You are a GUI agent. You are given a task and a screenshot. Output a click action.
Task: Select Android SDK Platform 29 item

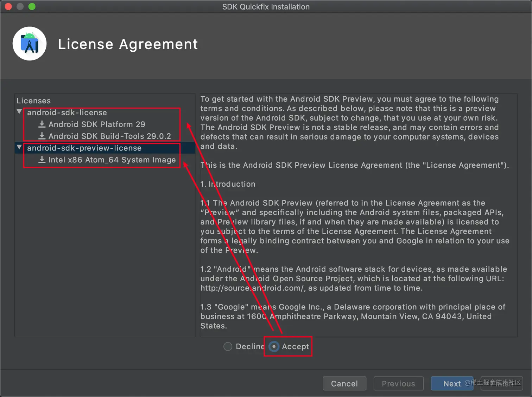97,124
